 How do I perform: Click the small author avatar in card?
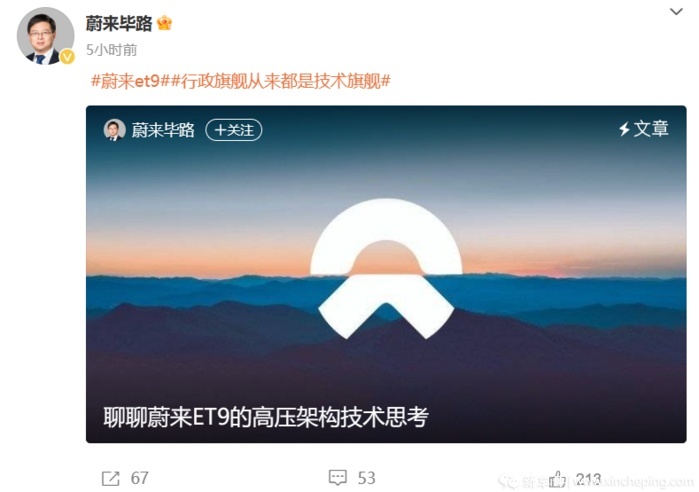coord(115,130)
